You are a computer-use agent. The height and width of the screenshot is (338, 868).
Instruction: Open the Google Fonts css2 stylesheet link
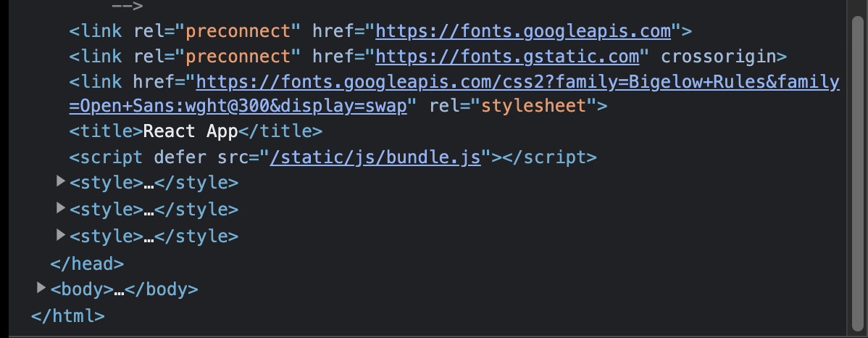pos(454,94)
